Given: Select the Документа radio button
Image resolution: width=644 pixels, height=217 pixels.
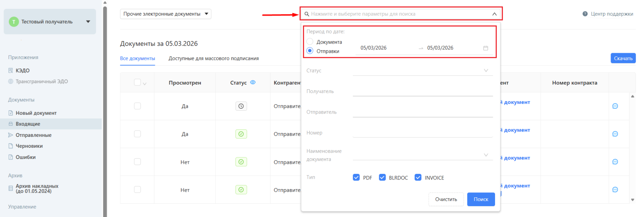Looking at the screenshot, I should [x=310, y=41].
